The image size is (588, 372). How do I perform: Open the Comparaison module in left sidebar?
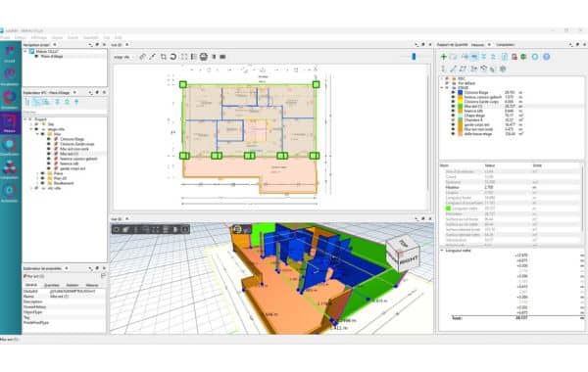[x=10, y=170]
